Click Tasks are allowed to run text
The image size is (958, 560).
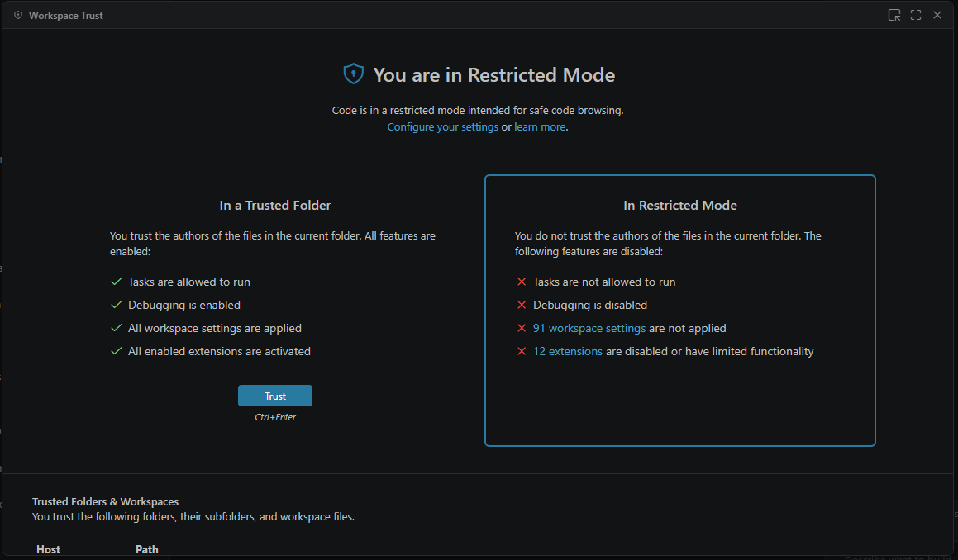coord(188,282)
